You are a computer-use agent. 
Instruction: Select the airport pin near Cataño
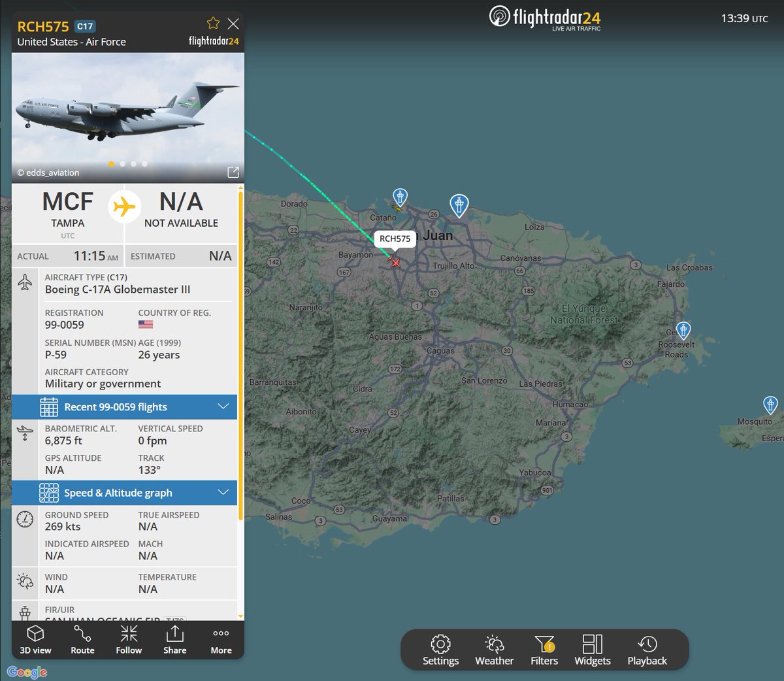400,196
